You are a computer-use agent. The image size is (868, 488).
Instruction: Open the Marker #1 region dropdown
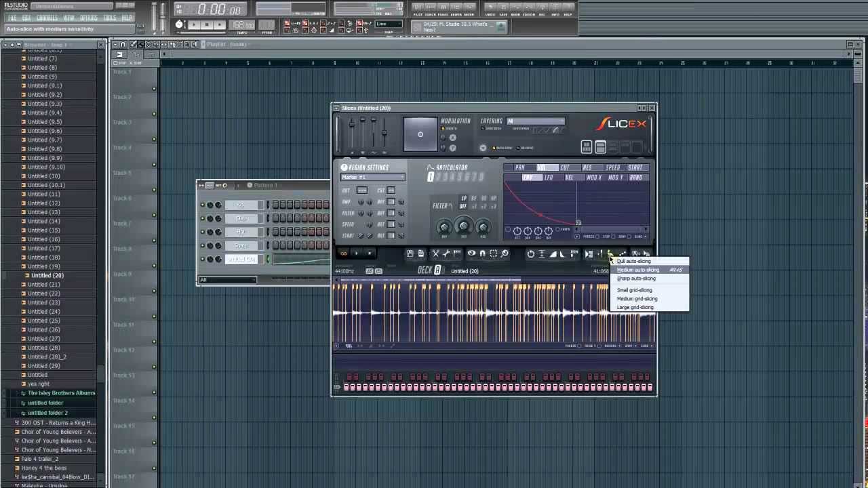(x=373, y=178)
